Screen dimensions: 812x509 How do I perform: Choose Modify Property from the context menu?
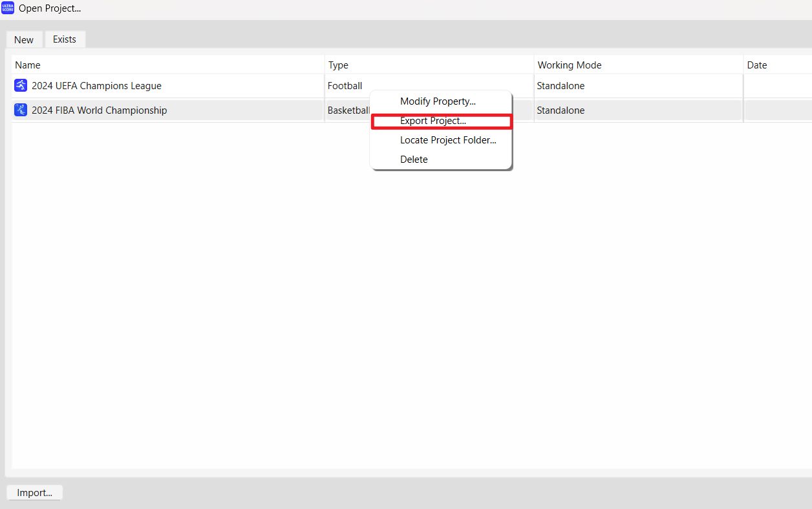(438, 101)
